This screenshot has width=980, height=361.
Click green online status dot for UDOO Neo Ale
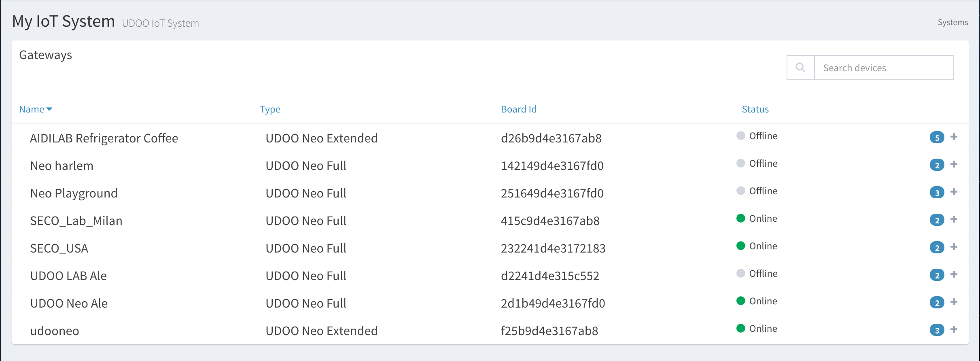pyautogui.click(x=740, y=301)
